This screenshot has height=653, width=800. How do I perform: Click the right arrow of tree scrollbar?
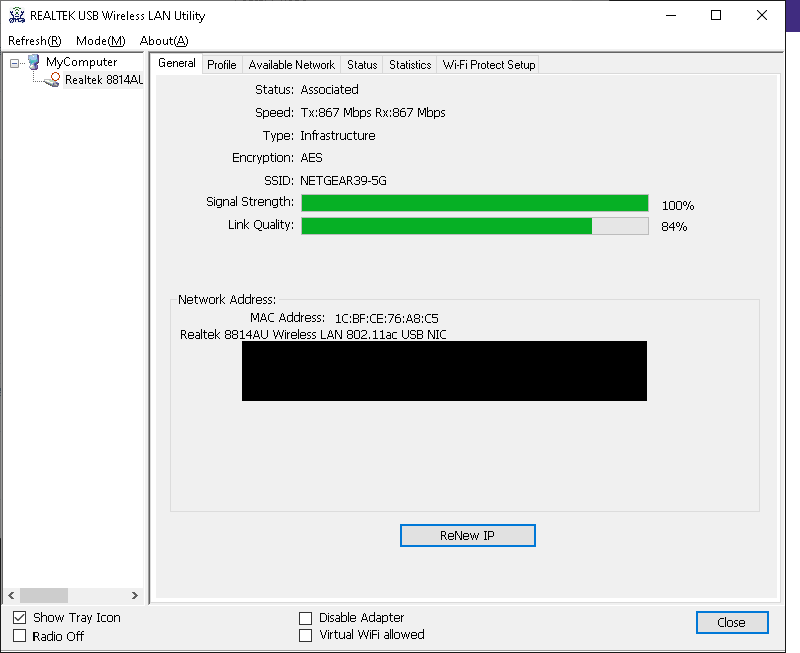(x=135, y=595)
